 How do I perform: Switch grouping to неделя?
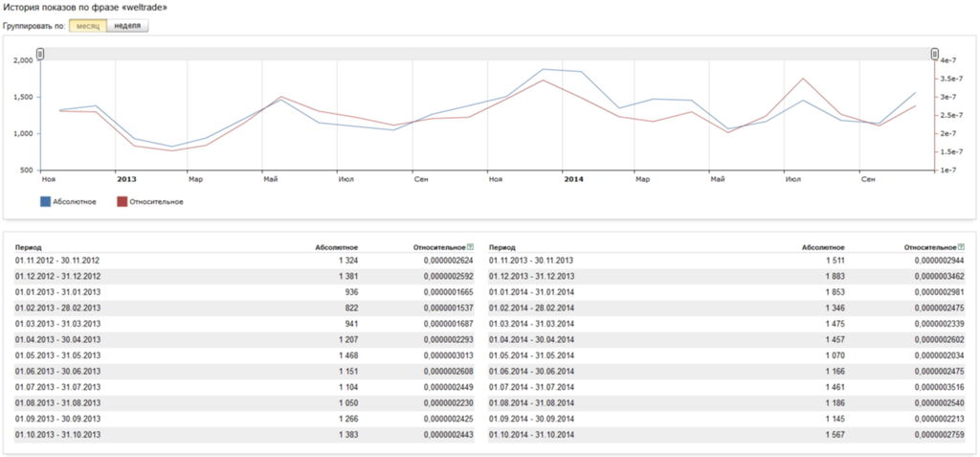128,25
